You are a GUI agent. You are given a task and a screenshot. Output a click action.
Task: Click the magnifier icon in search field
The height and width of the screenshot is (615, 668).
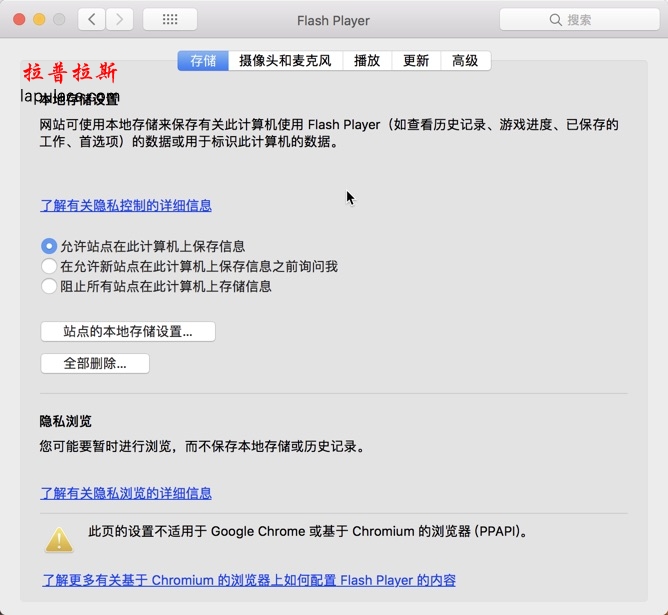coord(556,20)
